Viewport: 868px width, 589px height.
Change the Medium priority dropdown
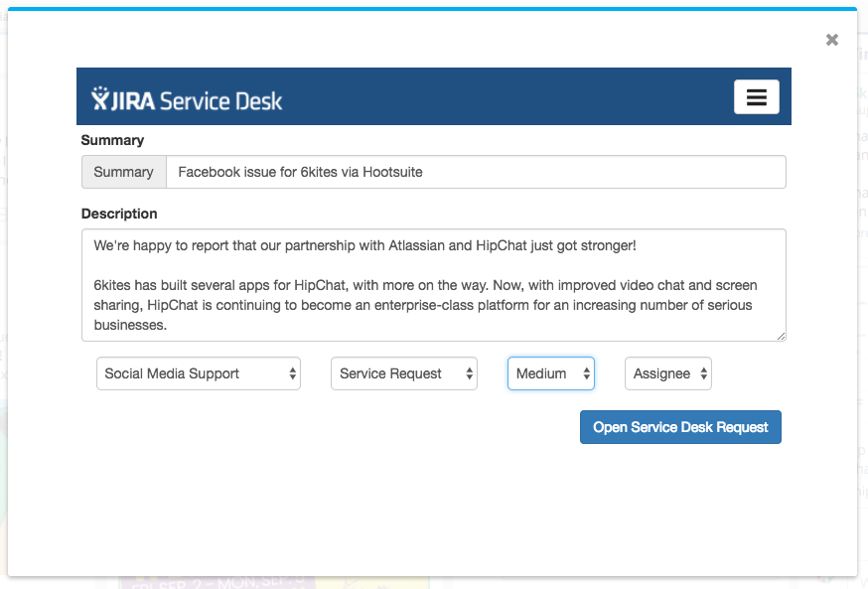pos(551,373)
